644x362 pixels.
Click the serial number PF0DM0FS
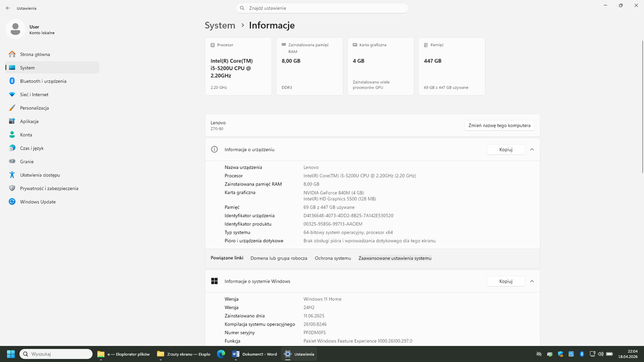pos(314,333)
